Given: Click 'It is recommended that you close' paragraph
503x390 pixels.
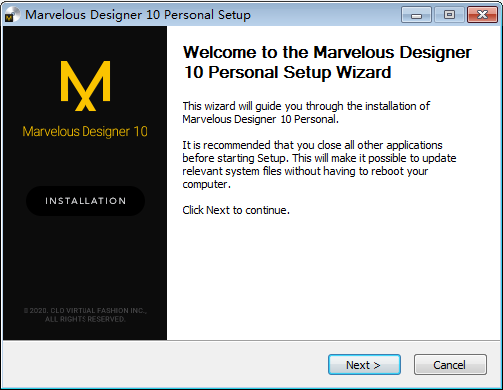Looking at the screenshot, I should (x=319, y=165).
